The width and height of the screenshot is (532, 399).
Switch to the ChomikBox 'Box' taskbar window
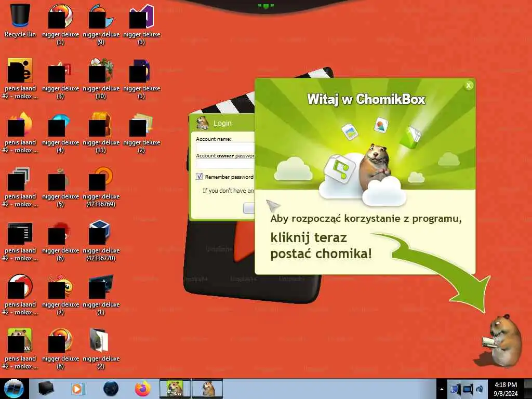[175, 389]
